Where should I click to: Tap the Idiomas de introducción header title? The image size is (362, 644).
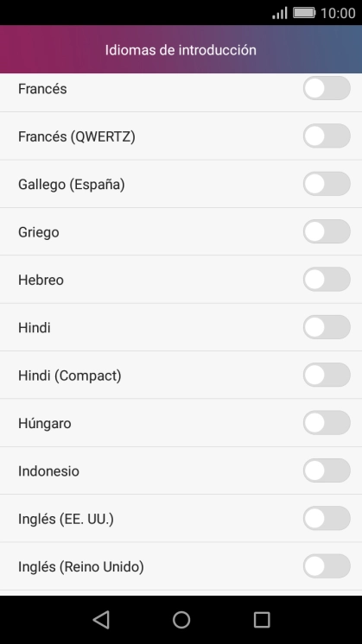(x=181, y=50)
